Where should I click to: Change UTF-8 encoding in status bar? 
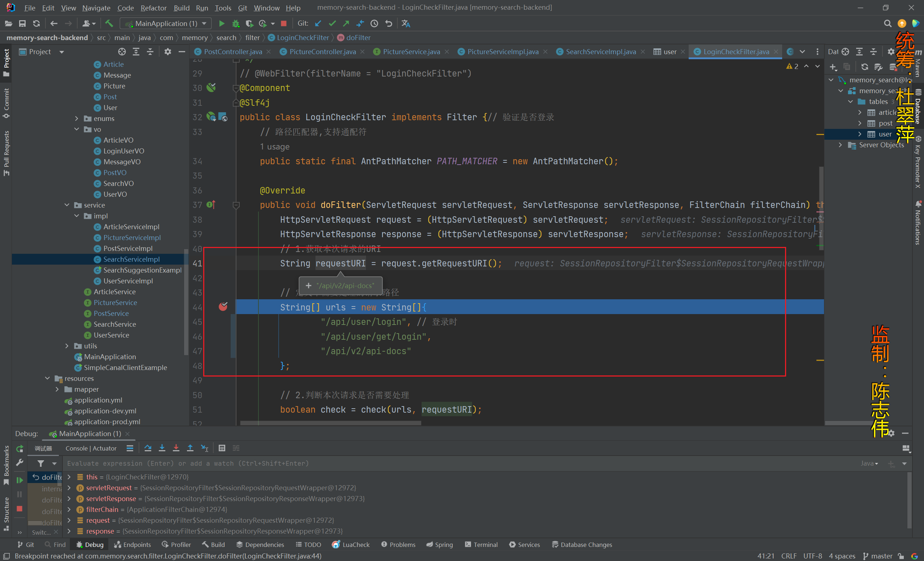(812, 556)
